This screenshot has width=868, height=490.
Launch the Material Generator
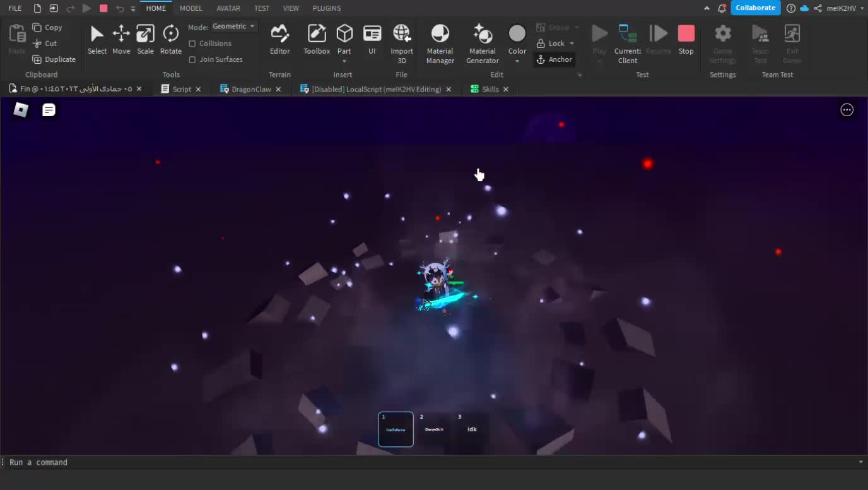click(x=483, y=43)
